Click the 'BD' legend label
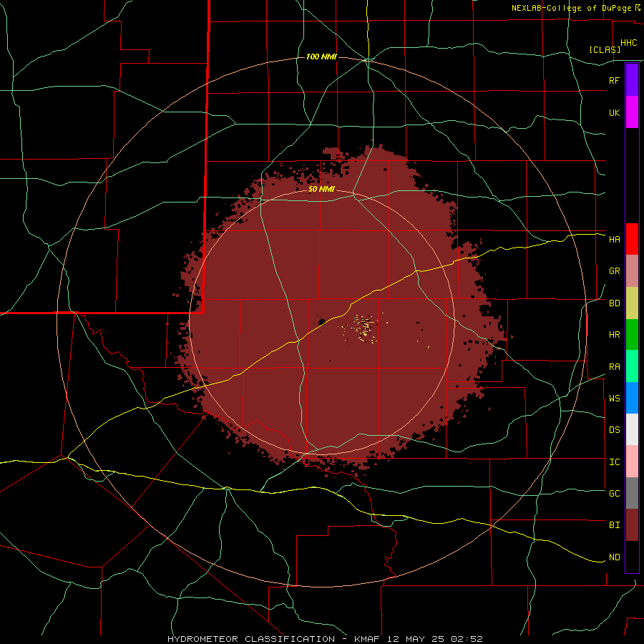Screen dimensions: 644x644 pyautogui.click(x=614, y=303)
